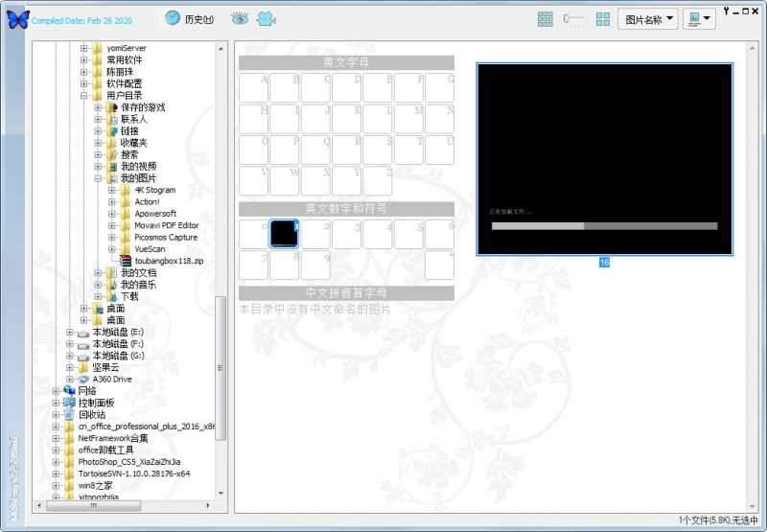Expand the 4K Stogram folder node
The width and height of the screenshot is (767, 532).
[112, 190]
